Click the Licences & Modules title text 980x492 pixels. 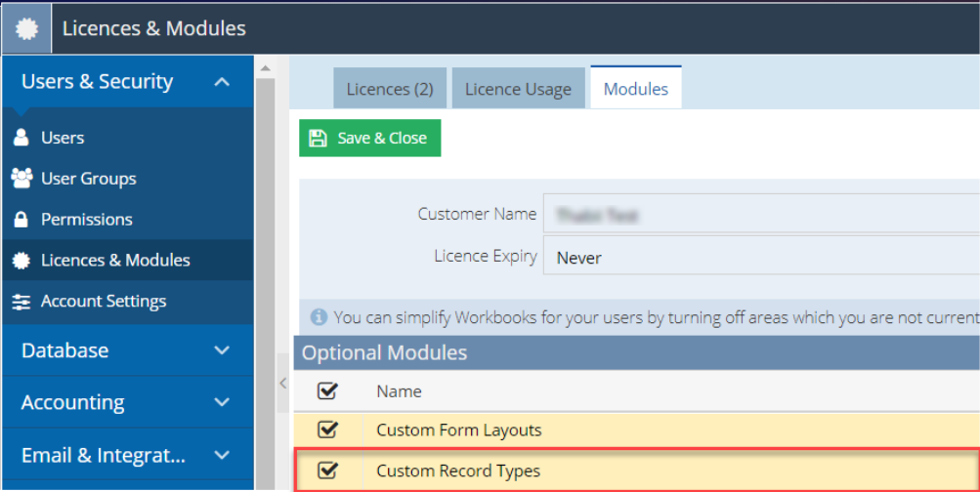coord(154,28)
